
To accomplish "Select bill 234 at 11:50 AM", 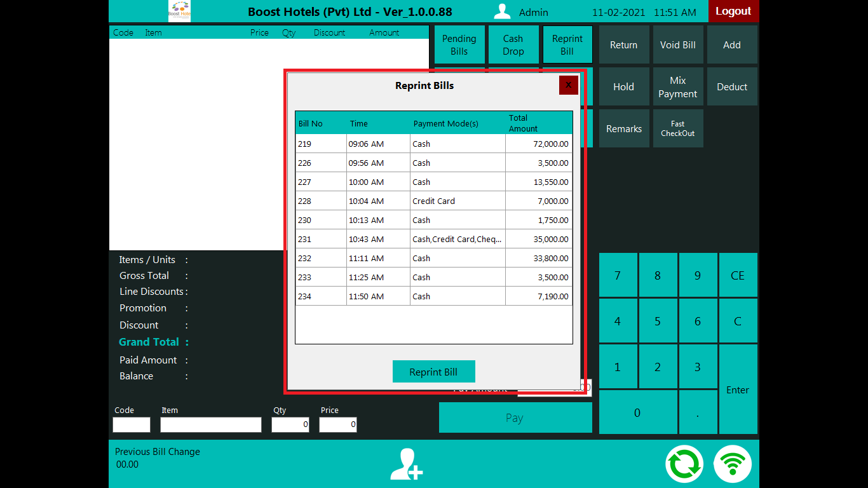I will click(433, 296).
